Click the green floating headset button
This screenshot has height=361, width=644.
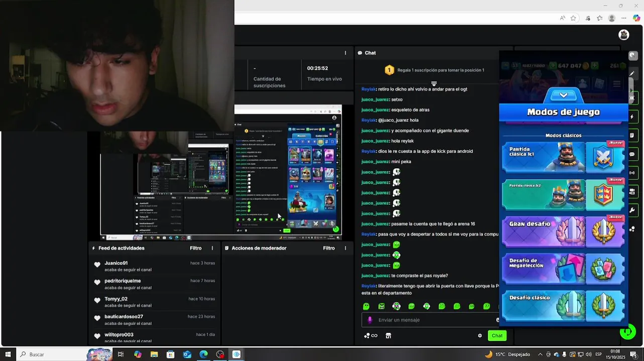(x=627, y=331)
